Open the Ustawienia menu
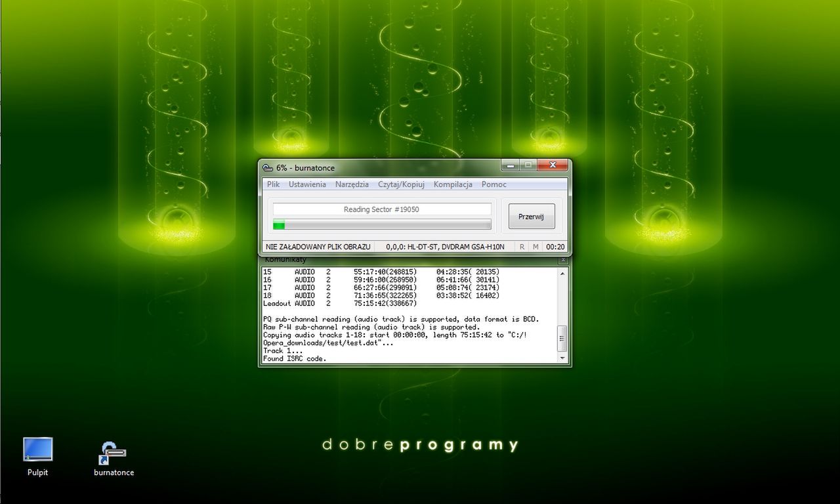The image size is (840, 504). pyautogui.click(x=307, y=184)
